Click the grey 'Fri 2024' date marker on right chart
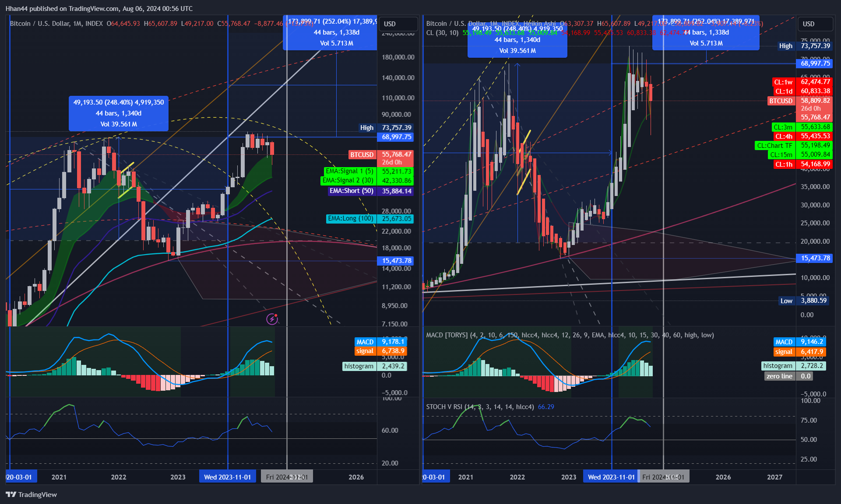This screenshot has width=841, height=504. pos(663,477)
